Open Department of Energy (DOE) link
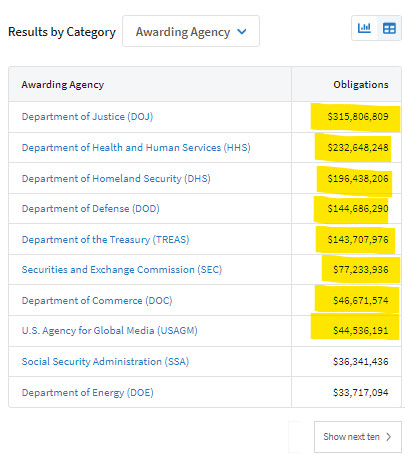Viewport: 405px width, 458px height. [x=88, y=393]
